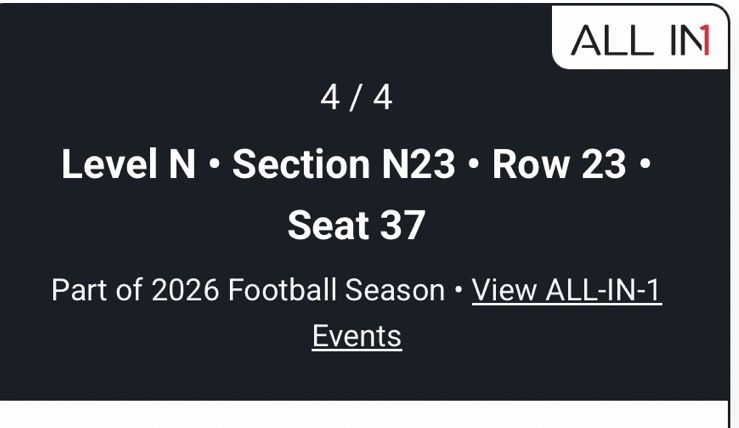
Task: Click the Section N23 text
Action: pos(344,164)
